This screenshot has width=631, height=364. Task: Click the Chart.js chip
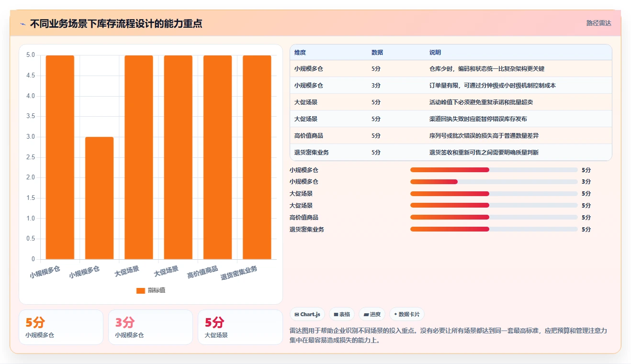click(307, 314)
